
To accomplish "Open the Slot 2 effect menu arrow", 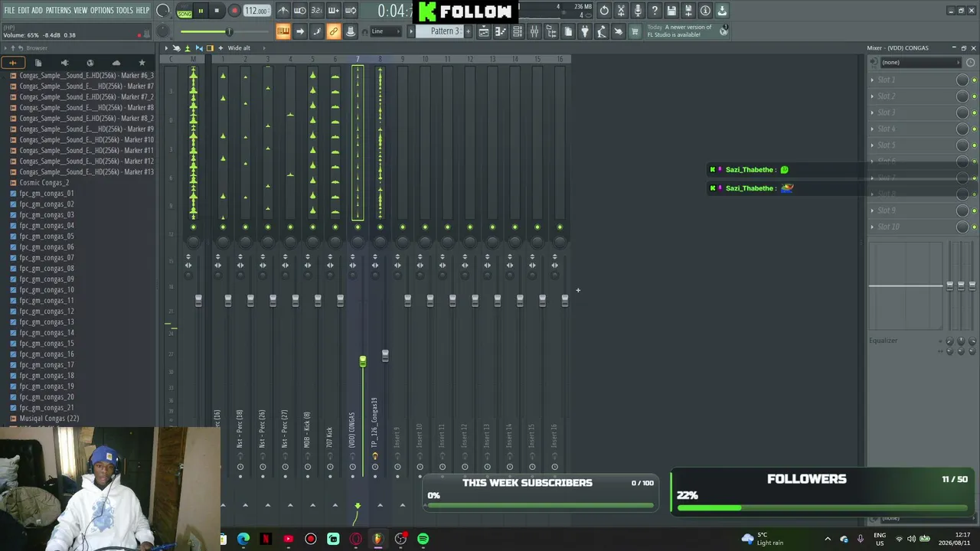I will [x=872, y=96].
